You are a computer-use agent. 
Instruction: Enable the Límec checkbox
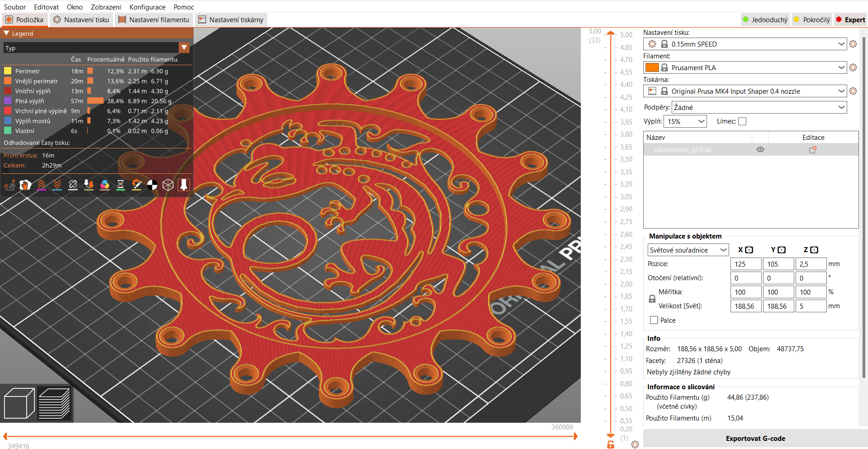click(742, 121)
